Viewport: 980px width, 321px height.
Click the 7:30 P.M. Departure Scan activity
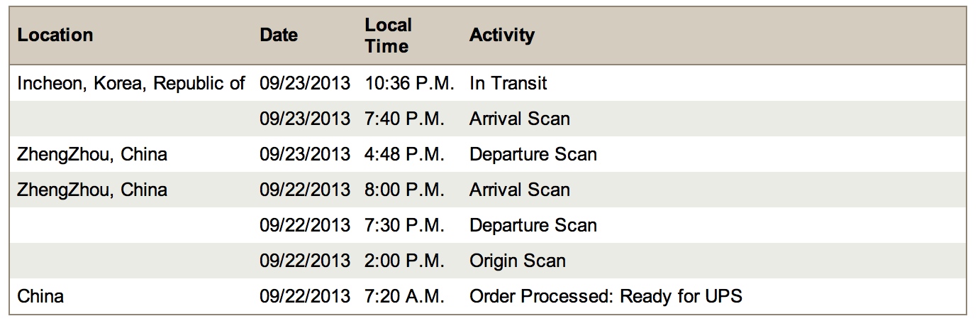(x=533, y=225)
